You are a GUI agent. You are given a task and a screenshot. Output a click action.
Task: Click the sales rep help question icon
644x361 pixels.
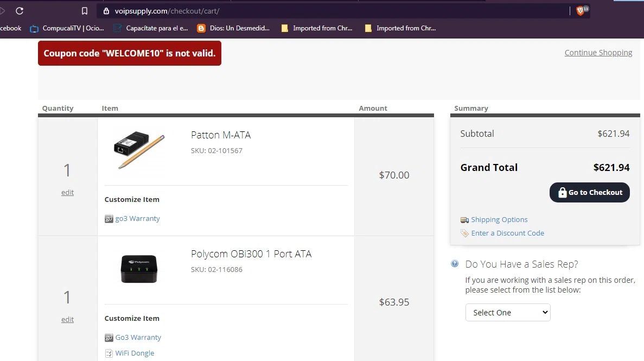coord(455,263)
